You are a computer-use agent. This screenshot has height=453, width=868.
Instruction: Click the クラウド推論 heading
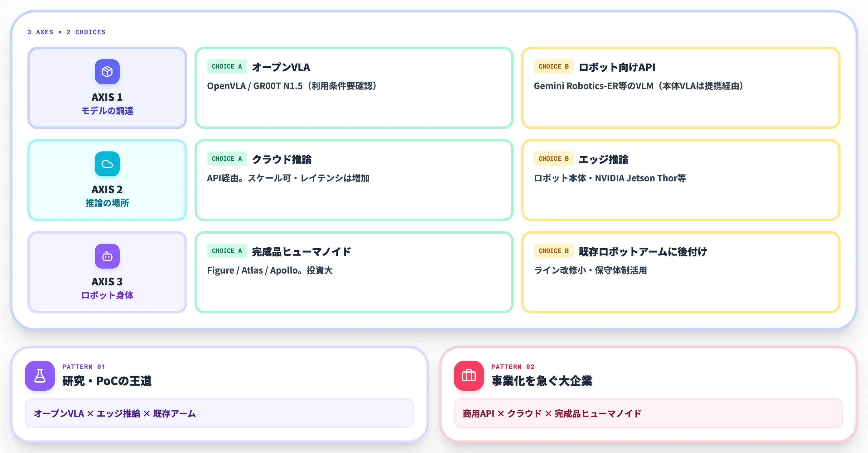point(282,160)
